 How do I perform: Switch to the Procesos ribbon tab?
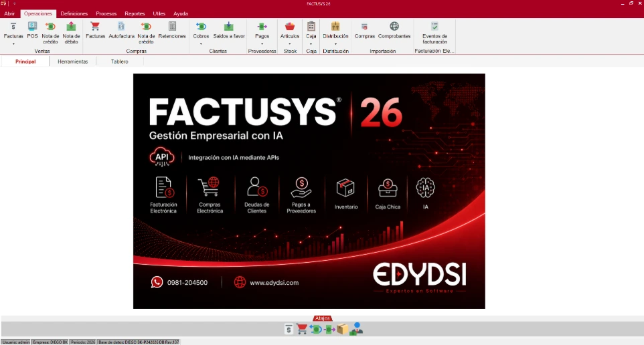106,13
